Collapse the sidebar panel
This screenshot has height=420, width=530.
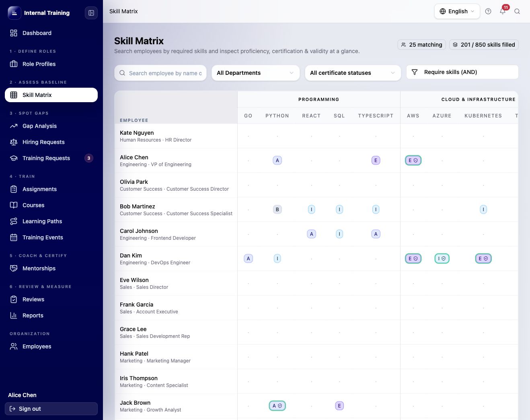91,13
